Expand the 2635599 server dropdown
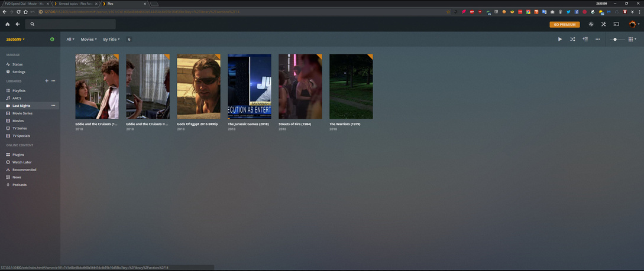Image resolution: width=644 pixels, height=271 pixels. coord(15,40)
